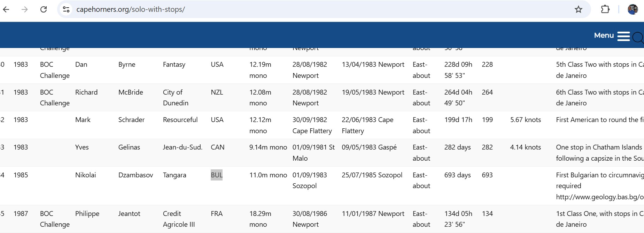Click the 5.67 knots speed value
Screen dimensions: 644x233
coord(525,120)
